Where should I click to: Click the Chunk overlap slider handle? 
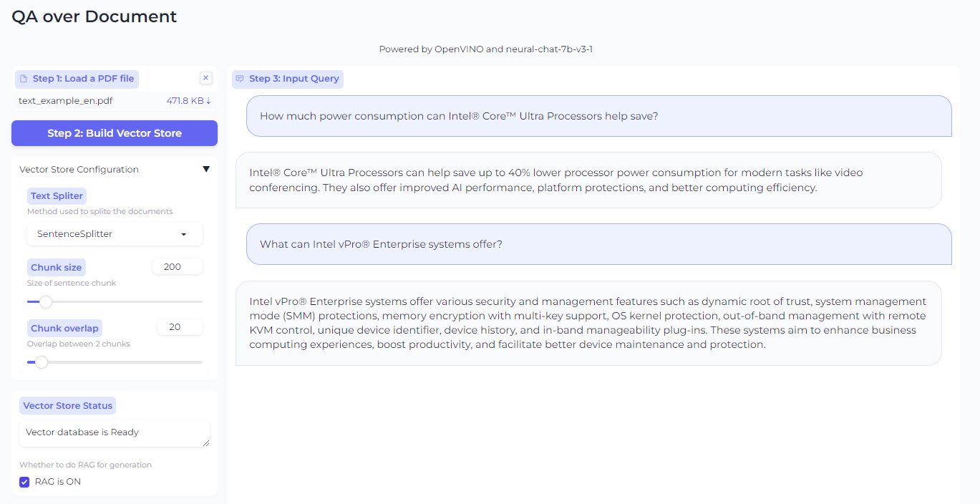pos(42,362)
